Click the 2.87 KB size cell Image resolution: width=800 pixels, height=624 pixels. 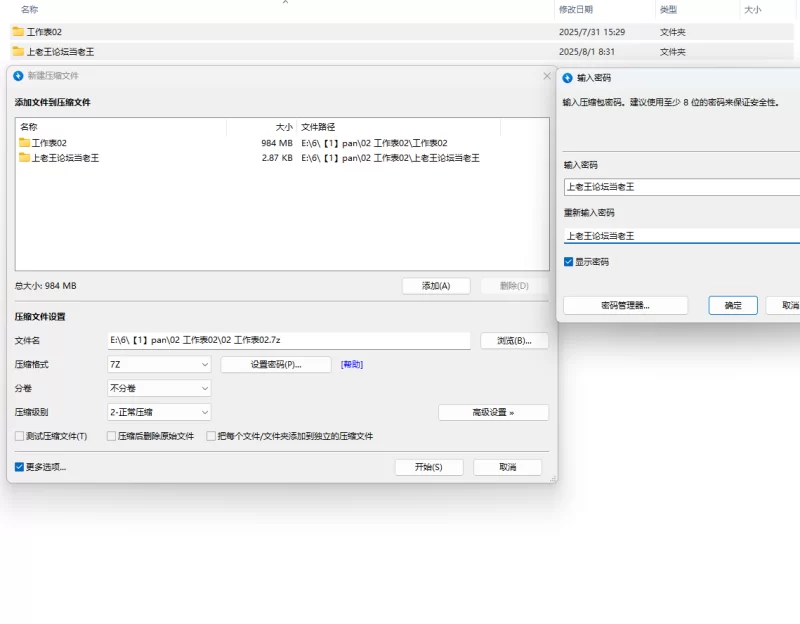(x=277, y=158)
